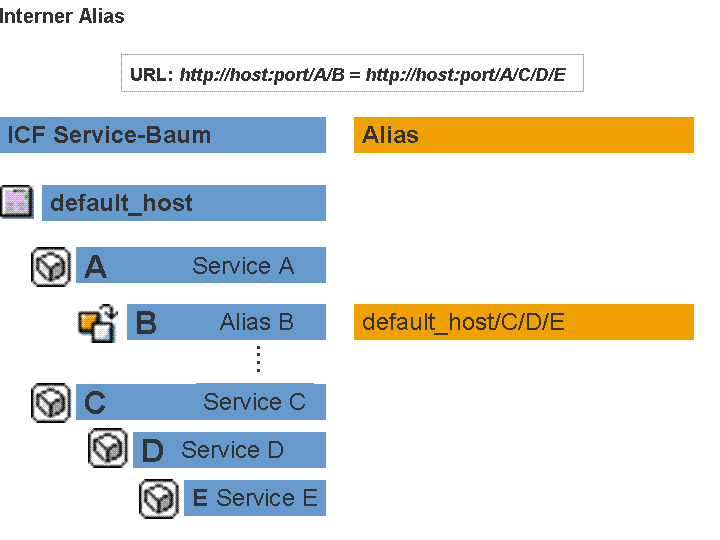
Task: Select the Service A node
Action: 201,265
